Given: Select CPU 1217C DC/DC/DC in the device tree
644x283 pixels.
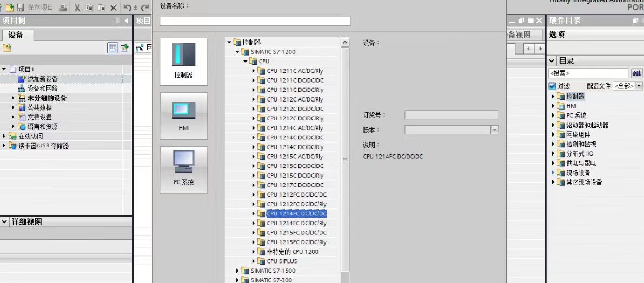Looking at the screenshot, I should tap(295, 185).
